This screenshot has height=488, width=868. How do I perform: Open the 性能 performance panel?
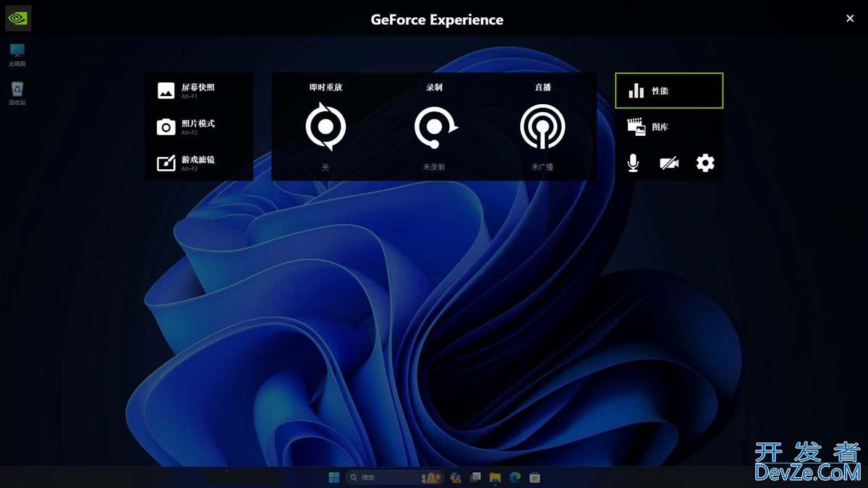point(669,90)
